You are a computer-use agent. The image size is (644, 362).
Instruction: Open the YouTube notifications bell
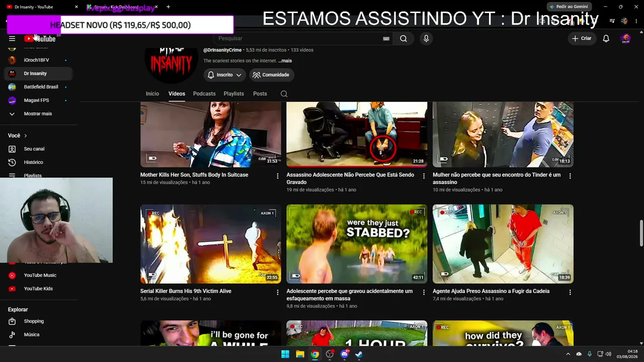click(x=606, y=39)
